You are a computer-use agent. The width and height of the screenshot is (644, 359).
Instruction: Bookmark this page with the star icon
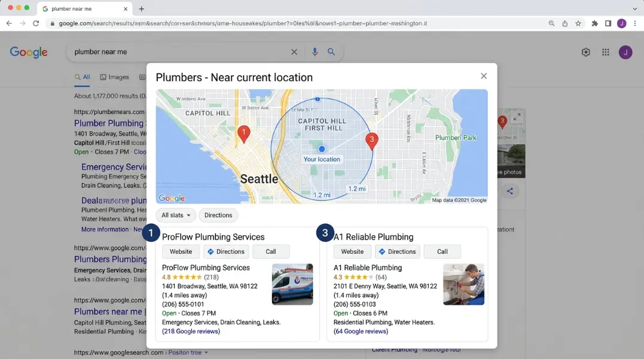point(578,23)
